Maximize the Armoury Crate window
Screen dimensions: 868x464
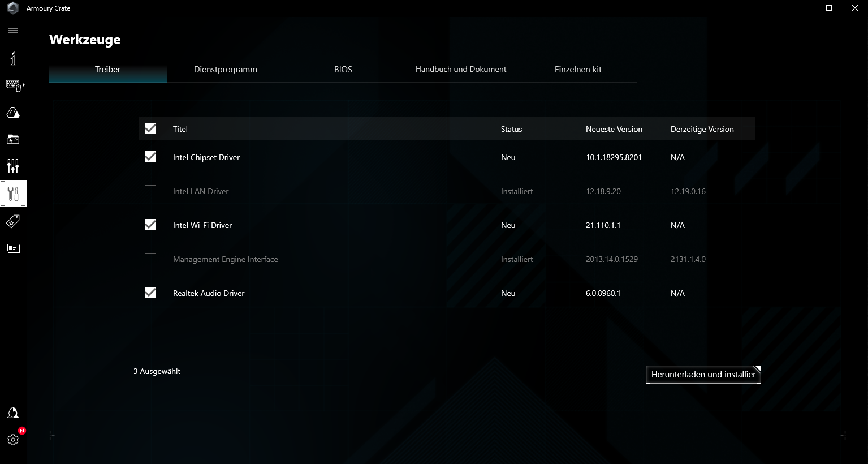(x=829, y=8)
